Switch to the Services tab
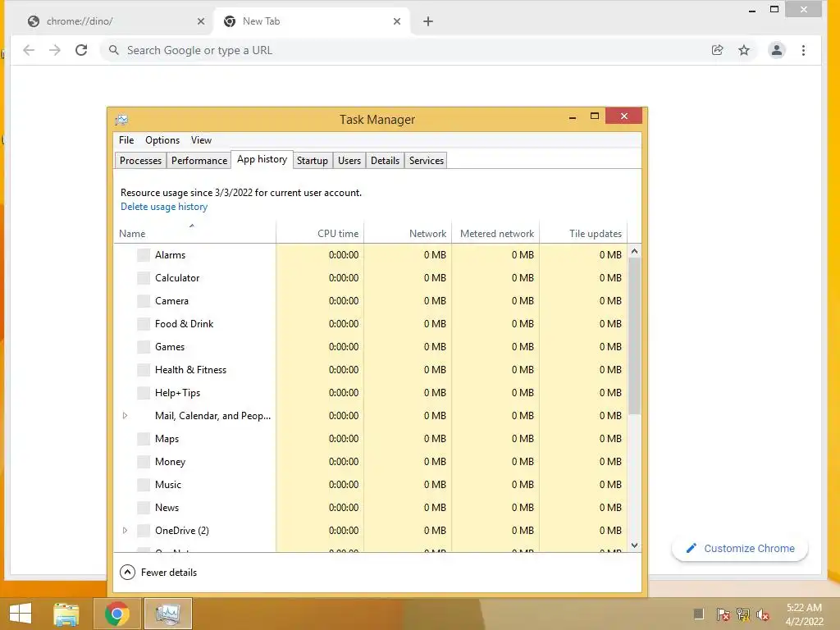Image resolution: width=840 pixels, height=630 pixels. click(427, 161)
